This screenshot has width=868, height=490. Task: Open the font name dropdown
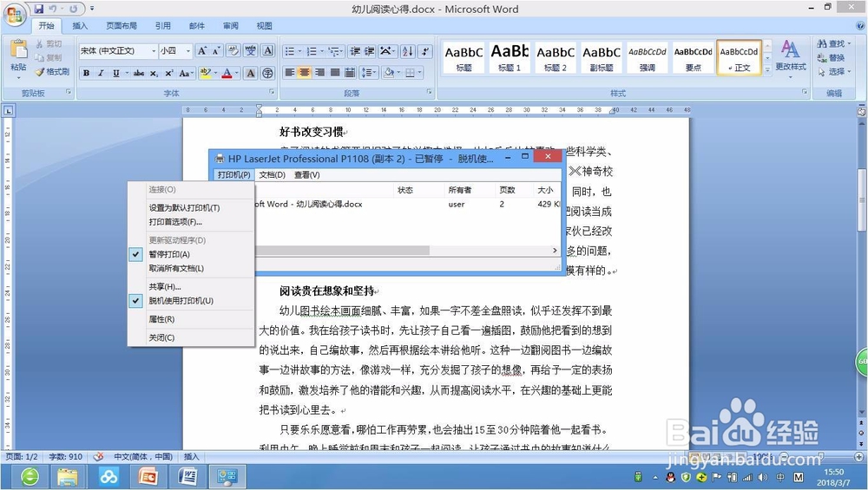coord(154,51)
